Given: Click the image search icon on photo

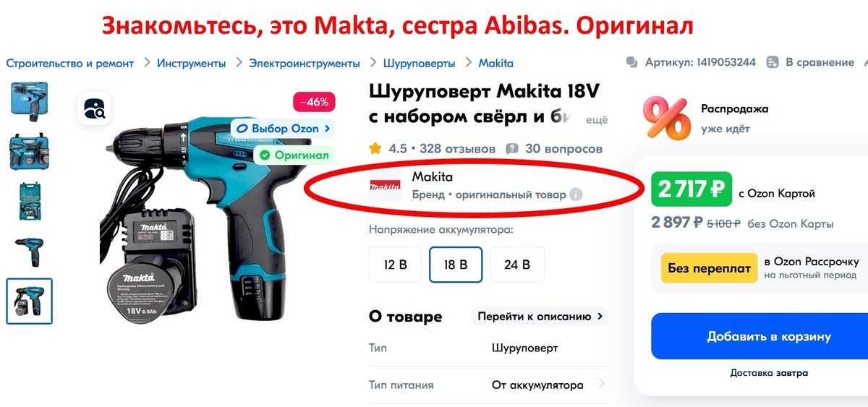Looking at the screenshot, I should [x=95, y=109].
